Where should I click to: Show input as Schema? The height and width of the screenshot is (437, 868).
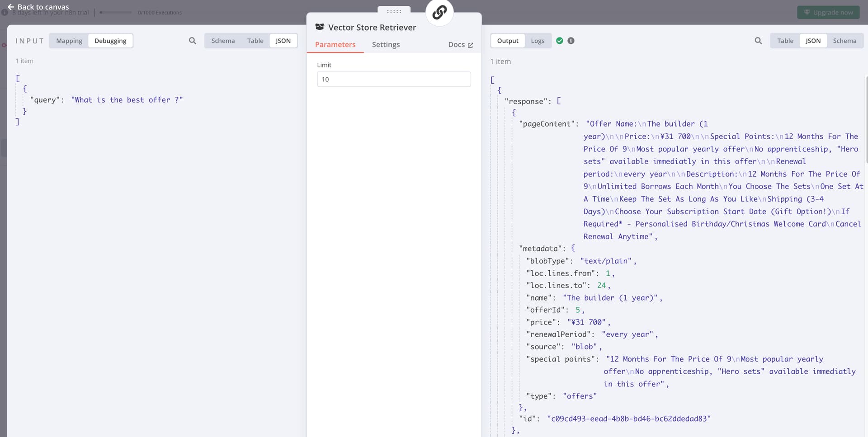223,41
